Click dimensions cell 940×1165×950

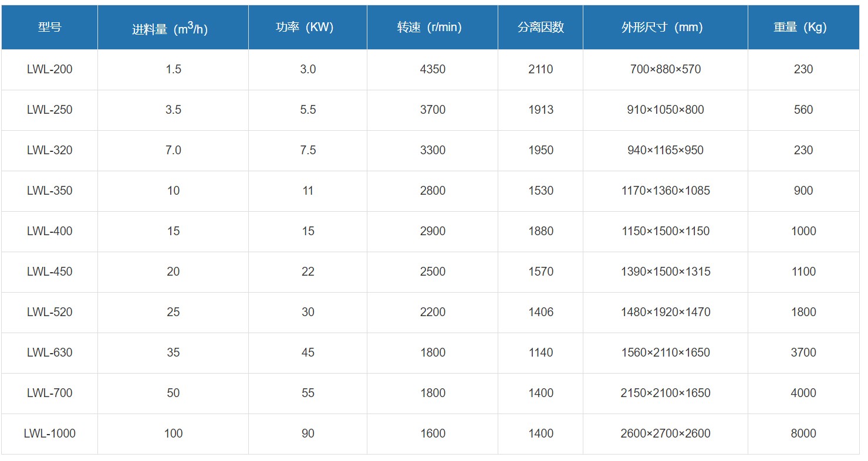pyautogui.click(x=666, y=150)
